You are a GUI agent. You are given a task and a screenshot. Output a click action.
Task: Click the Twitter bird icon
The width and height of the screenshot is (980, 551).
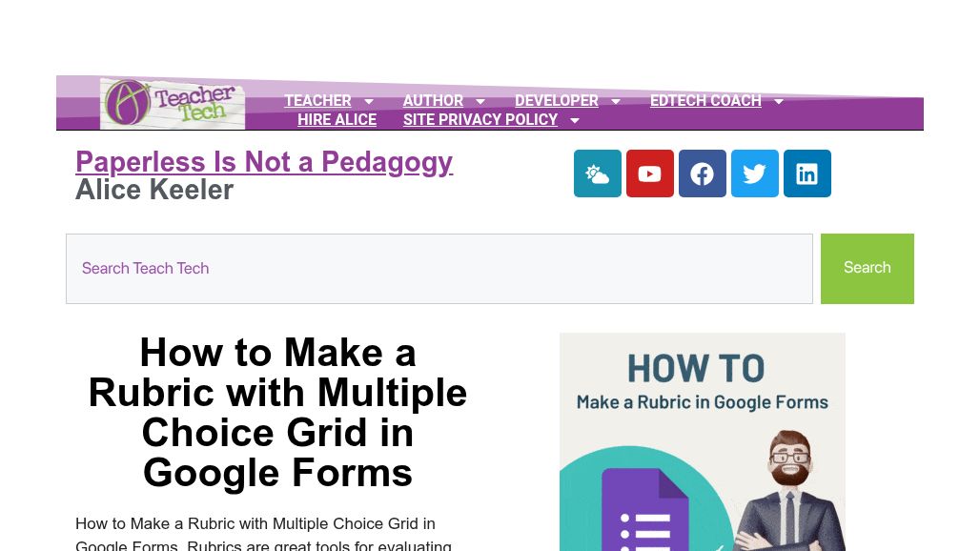click(x=754, y=173)
